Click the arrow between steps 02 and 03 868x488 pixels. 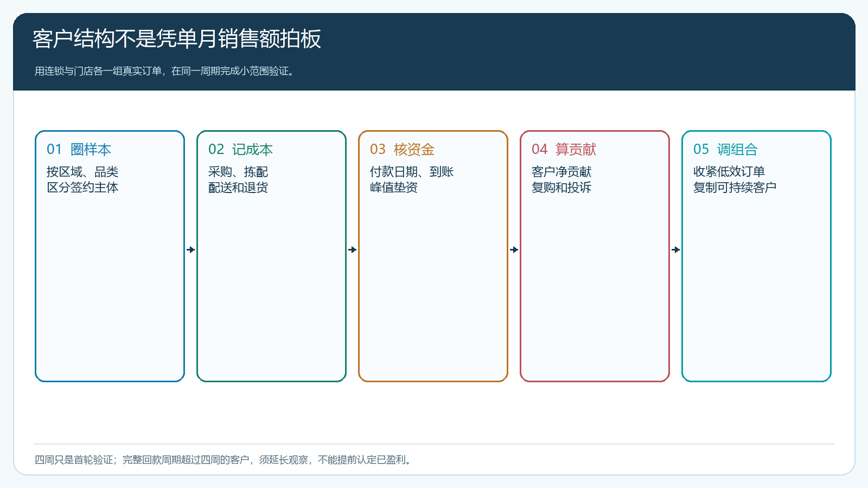[x=353, y=250]
